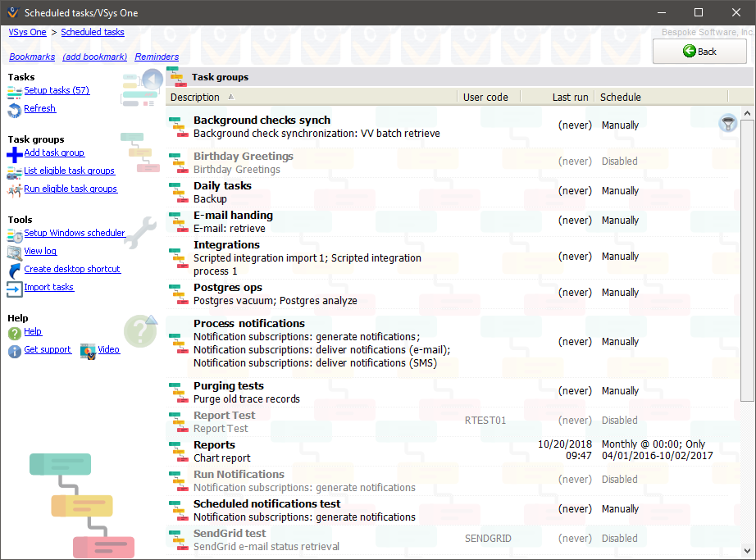Click the blue plus Add task group icon
The image size is (756, 560).
tap(15, 153)
